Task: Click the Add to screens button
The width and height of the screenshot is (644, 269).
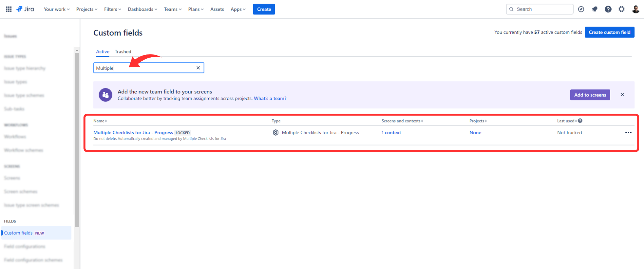Action: tap(590, 95)
